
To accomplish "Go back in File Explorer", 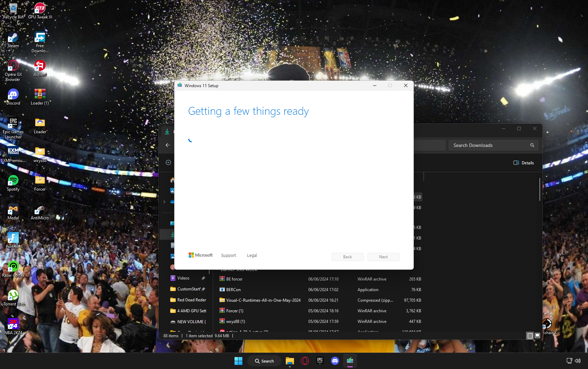I will [x=168, y=145].
